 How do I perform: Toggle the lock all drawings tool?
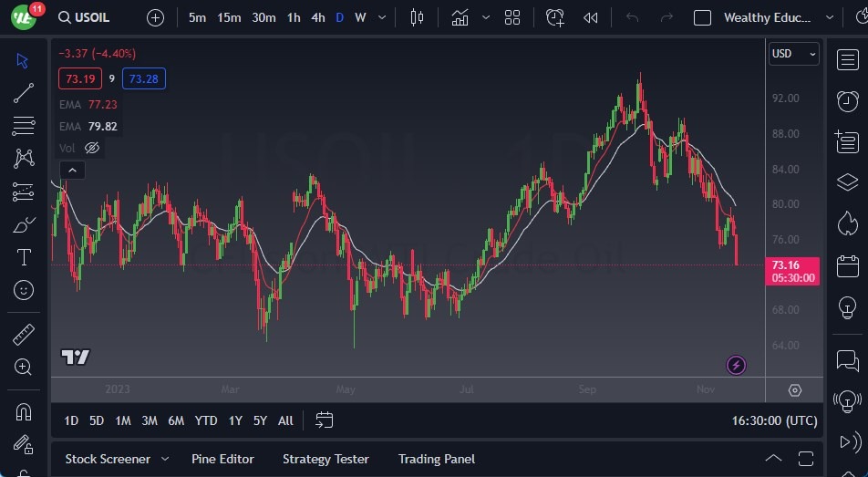pos(24,444)
